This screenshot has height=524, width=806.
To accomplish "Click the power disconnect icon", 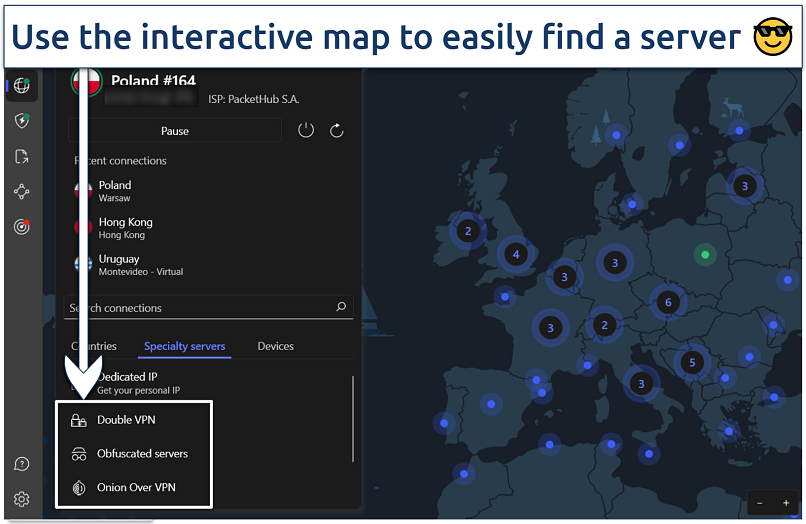I will [x=306, y=130].
